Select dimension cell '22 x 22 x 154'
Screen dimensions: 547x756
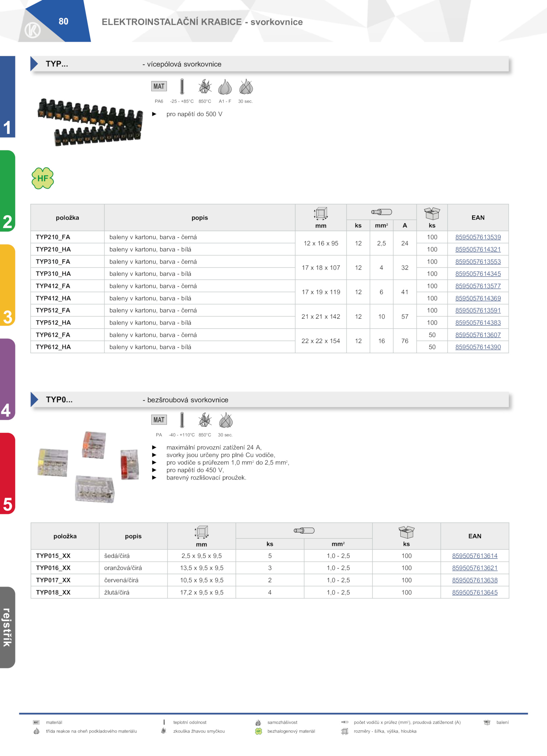pyautogui.click(x=321, y=341)
